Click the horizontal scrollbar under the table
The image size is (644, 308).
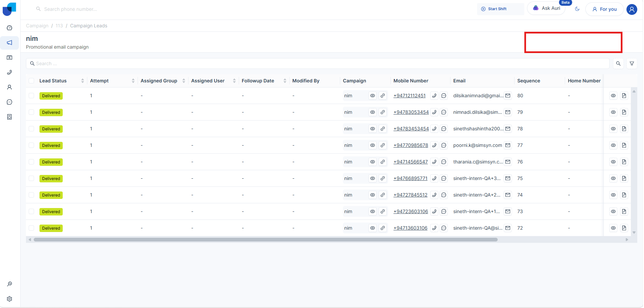[x=265, y=240]
